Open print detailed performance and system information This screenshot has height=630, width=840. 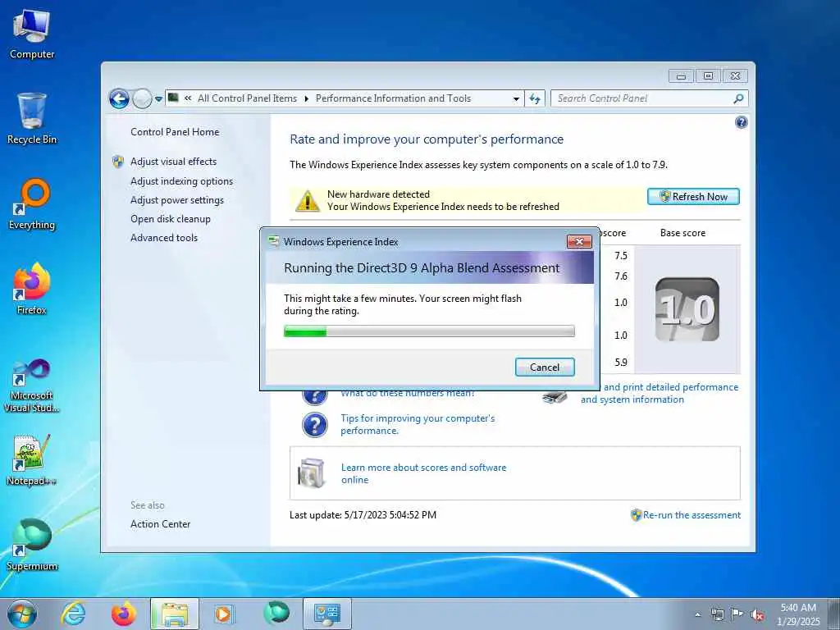pyautogui.click(x=660, y=393)
